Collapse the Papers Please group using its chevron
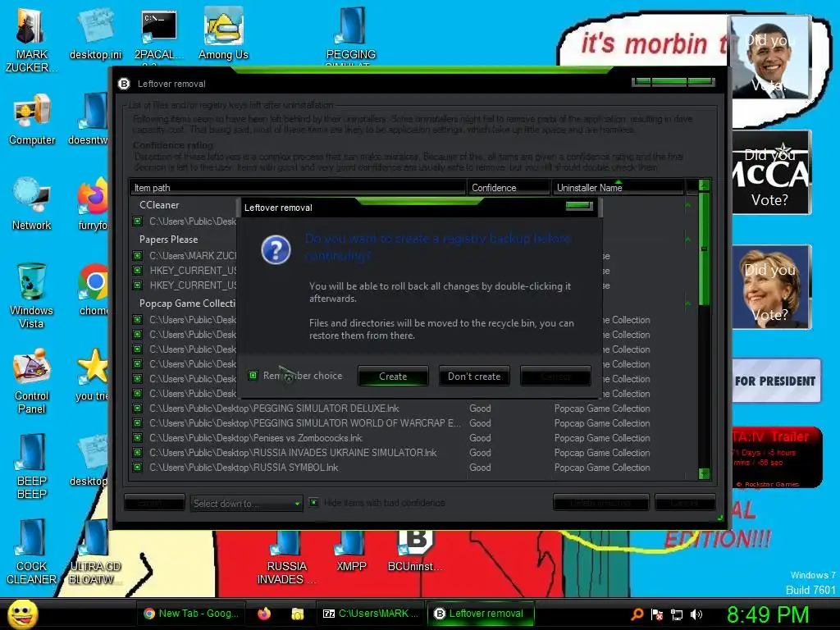 [x=688, y=240]
